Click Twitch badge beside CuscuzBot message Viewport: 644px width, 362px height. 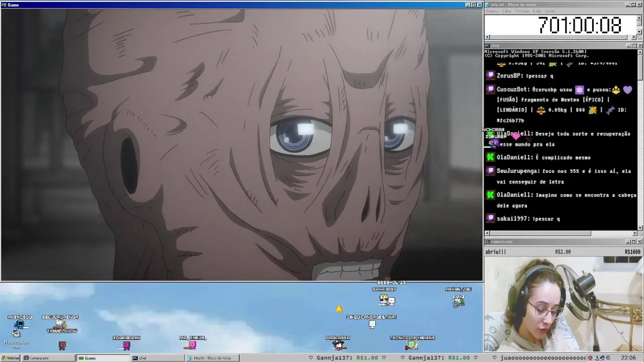[x=491, y=89]
